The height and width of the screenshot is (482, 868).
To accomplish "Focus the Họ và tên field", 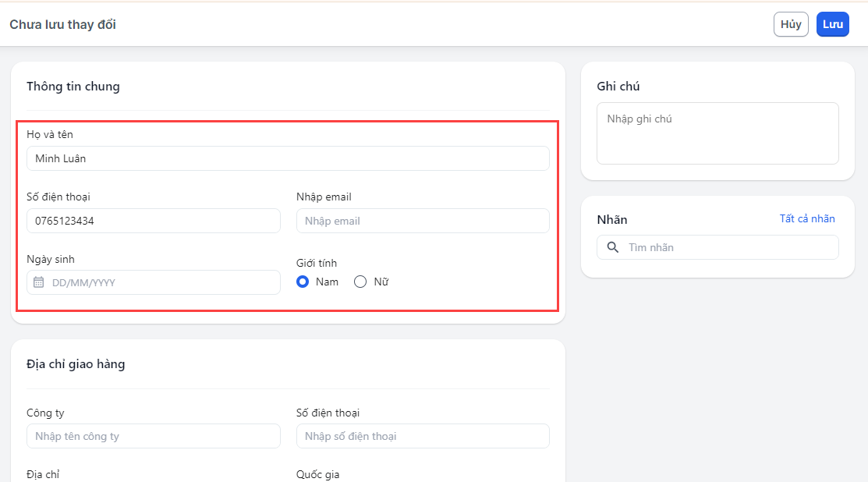I will [x=288, y=158].
